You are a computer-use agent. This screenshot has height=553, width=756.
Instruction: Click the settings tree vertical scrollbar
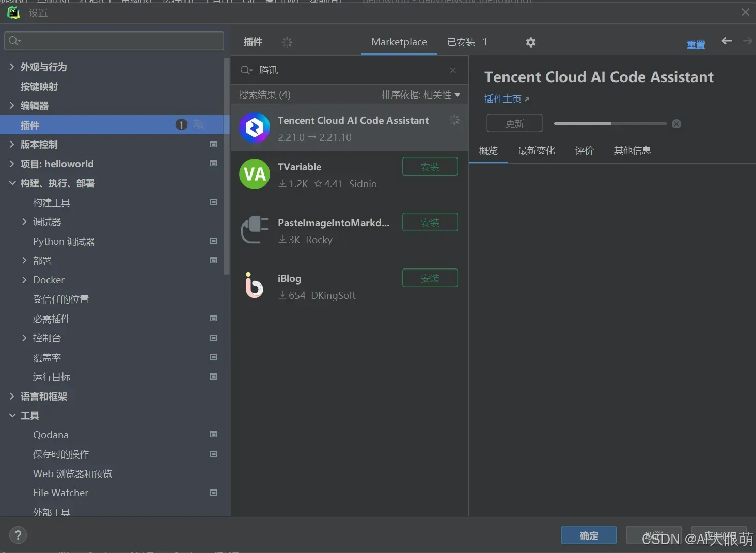click(226, 166)
